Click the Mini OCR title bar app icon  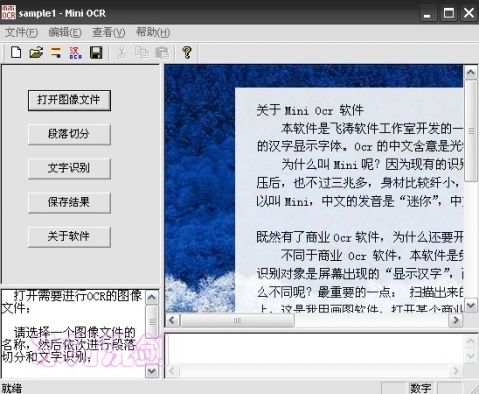(x=8, y=12)
